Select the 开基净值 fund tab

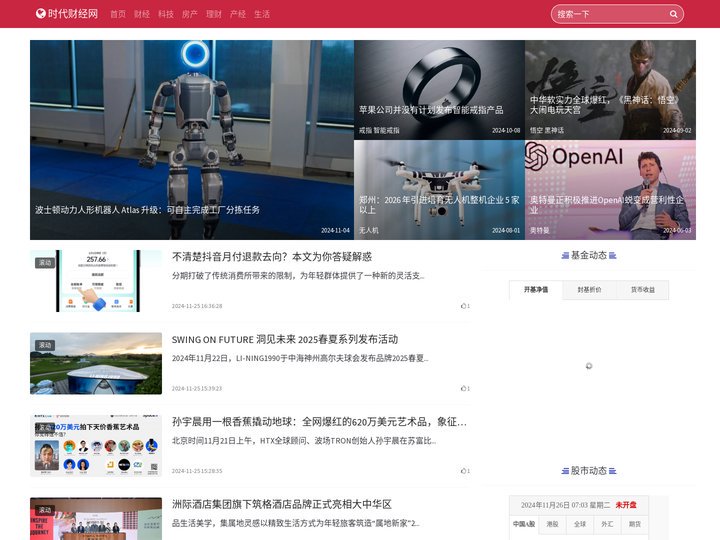536,290
